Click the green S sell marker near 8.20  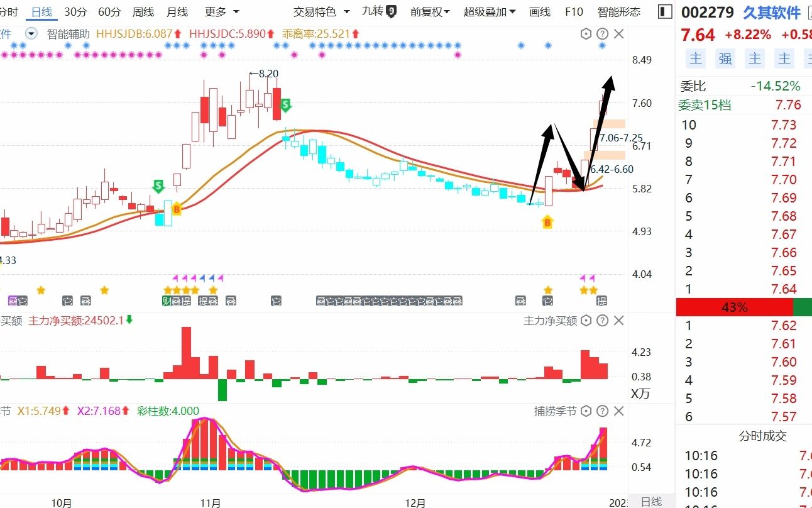tap(285, 105)
